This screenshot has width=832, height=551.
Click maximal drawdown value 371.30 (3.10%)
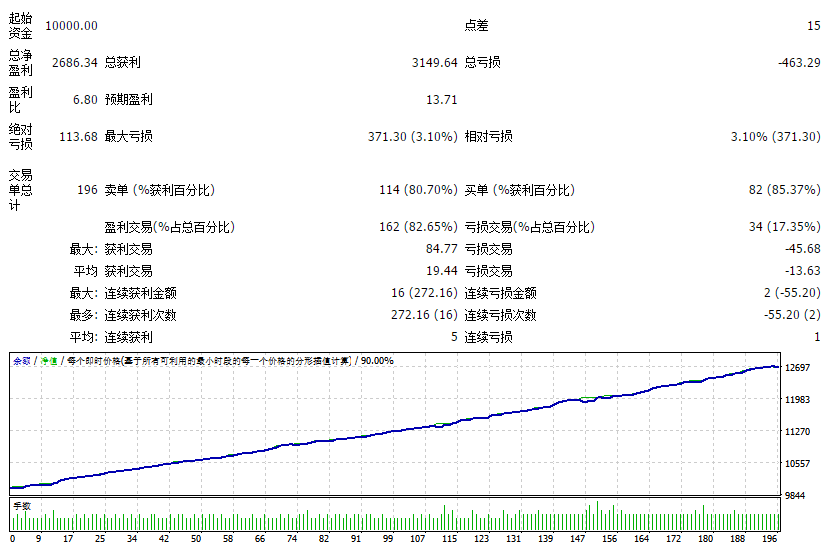(x=413, y=136)
